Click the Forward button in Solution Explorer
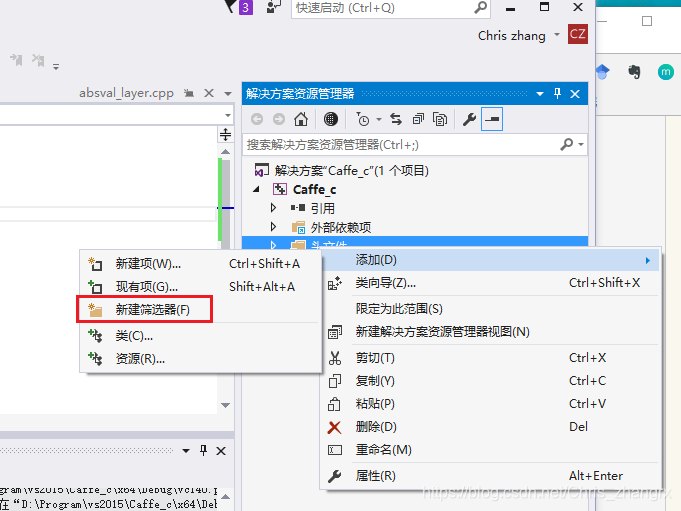The image size is (681, 511). 279,119
